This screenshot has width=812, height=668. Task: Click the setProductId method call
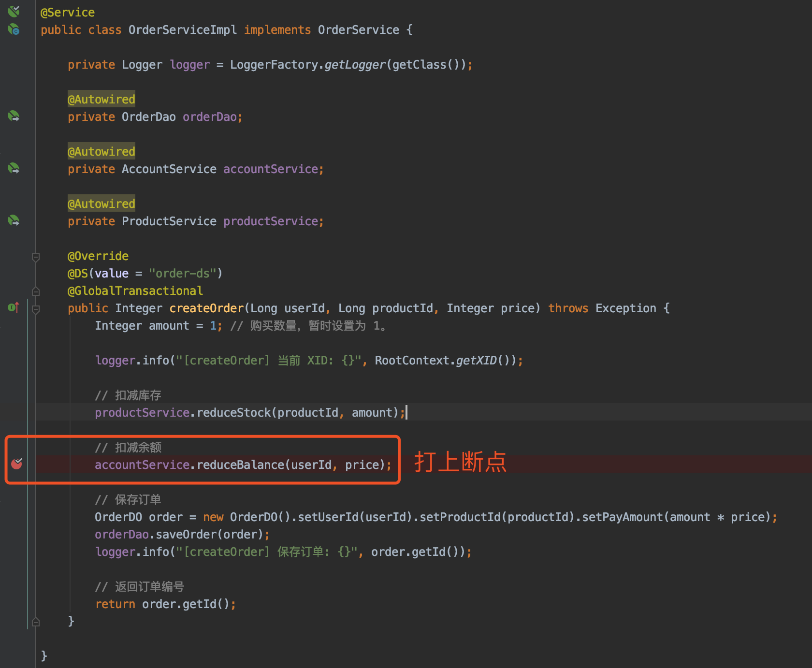click(x=460, y=517)
